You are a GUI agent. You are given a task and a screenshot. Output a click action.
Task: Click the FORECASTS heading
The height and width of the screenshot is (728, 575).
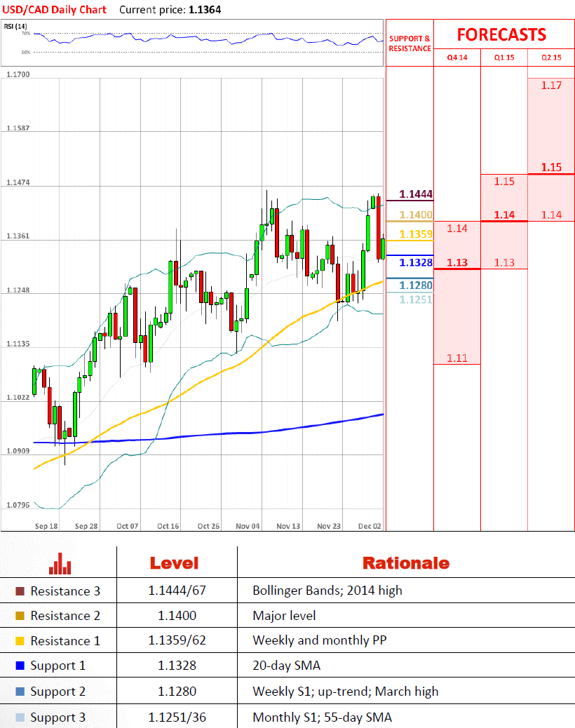click(501, 35)
